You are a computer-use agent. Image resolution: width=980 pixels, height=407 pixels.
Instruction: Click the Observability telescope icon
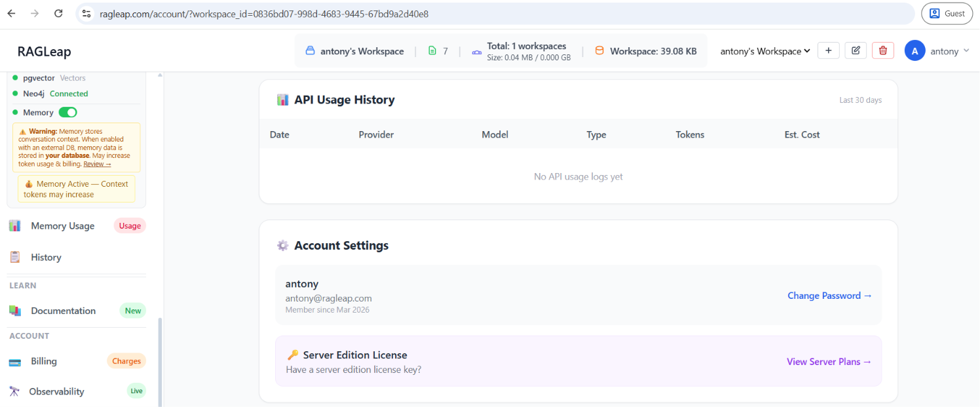pyautogui.click(x=14, y=391)
